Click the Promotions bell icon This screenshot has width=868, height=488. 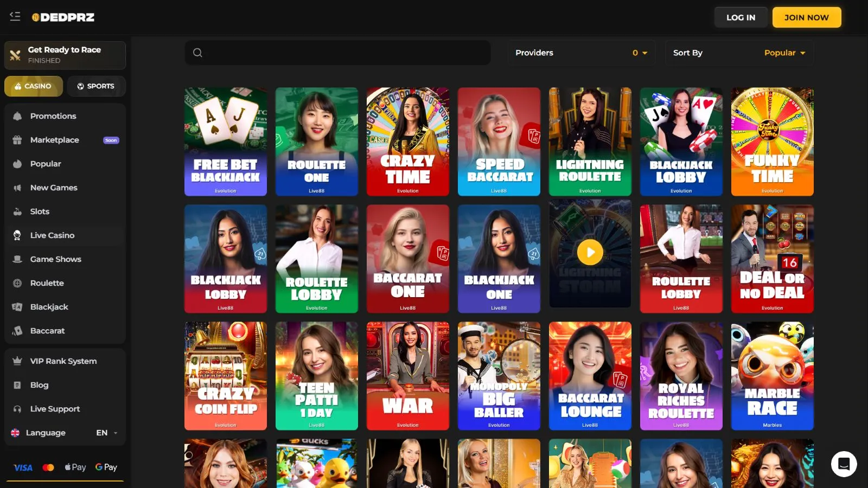point(17,116)
